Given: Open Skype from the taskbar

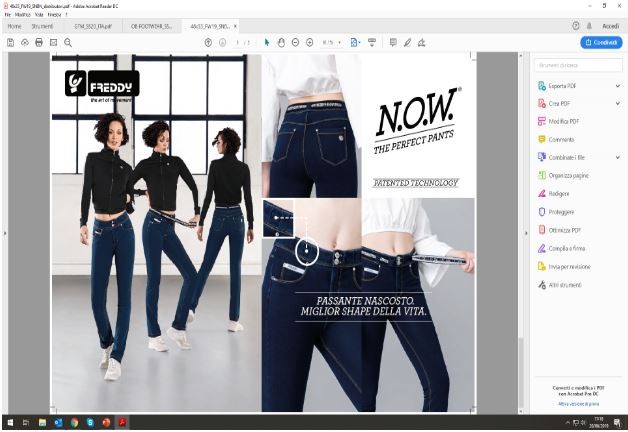Looking at the screenshot, I should tap(90, 422).
